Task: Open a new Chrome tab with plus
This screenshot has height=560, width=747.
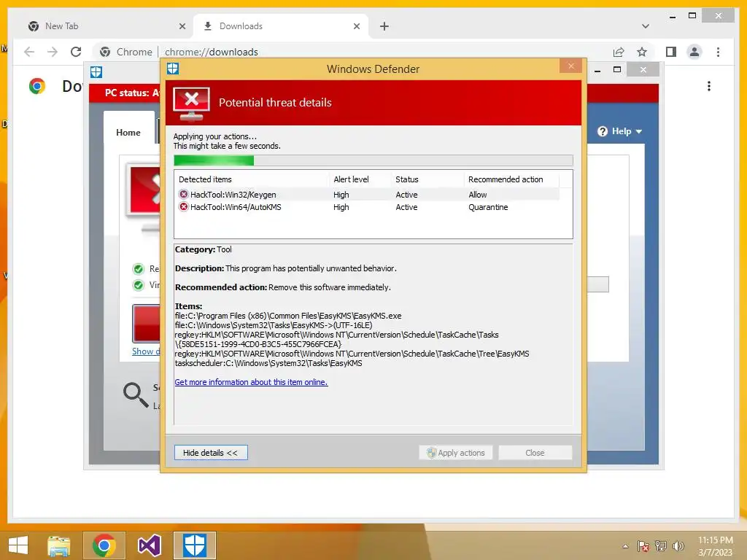Action: [x=384, y=26]
